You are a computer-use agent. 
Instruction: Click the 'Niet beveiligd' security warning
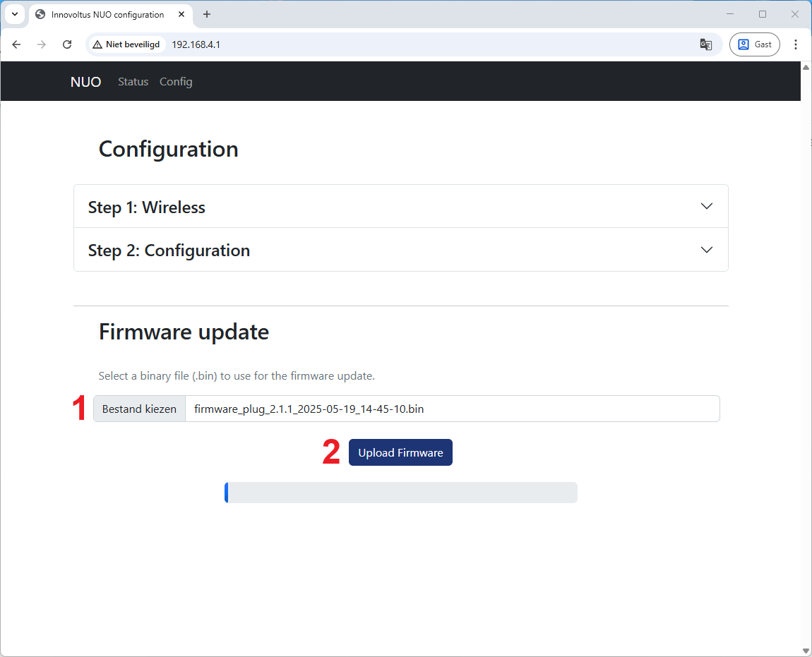click(x=126, y=44)
